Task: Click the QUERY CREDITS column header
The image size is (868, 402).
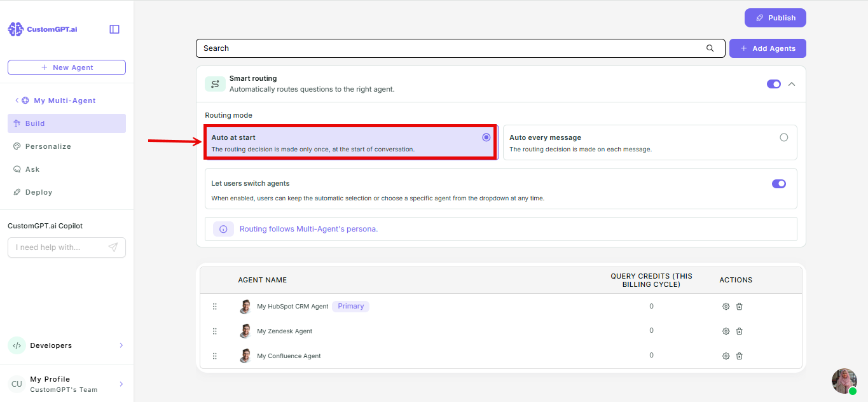Action: [651, 281]
